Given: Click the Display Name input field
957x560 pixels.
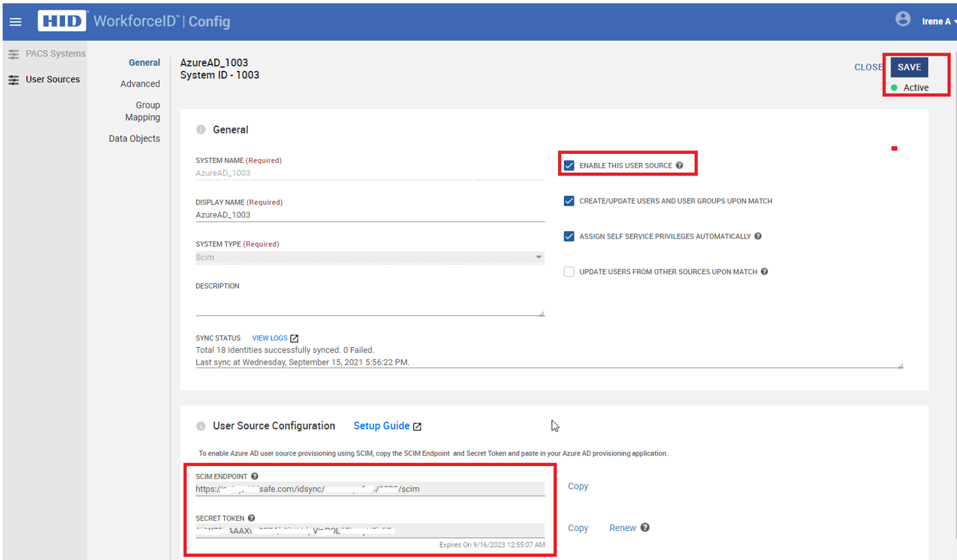Looking at the screenshot, I should click(370, 215).
